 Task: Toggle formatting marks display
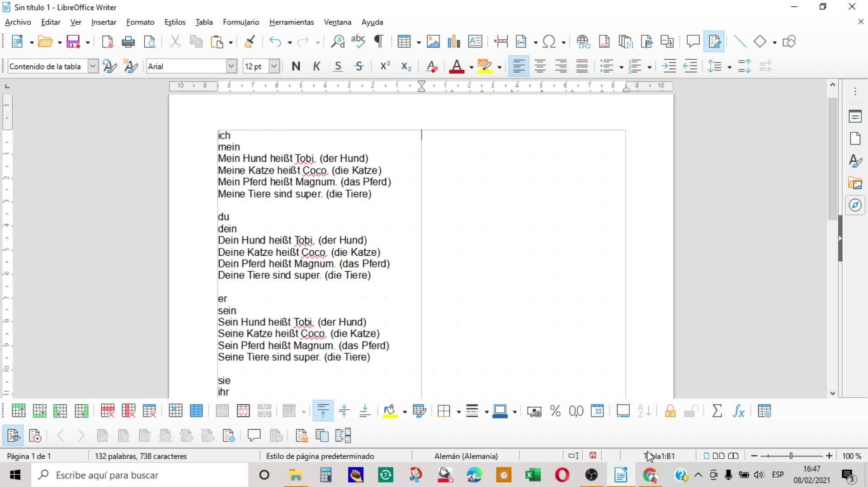(379, 42)
